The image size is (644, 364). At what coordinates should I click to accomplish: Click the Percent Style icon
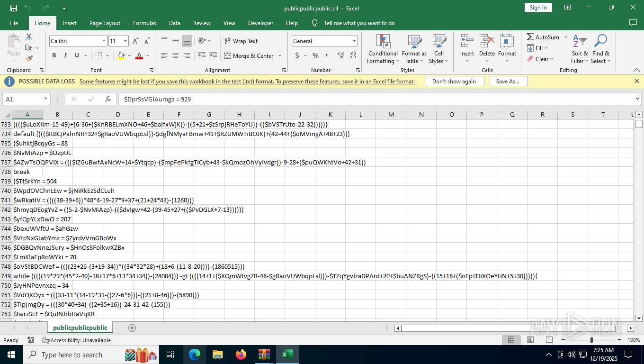click(315, 56)
